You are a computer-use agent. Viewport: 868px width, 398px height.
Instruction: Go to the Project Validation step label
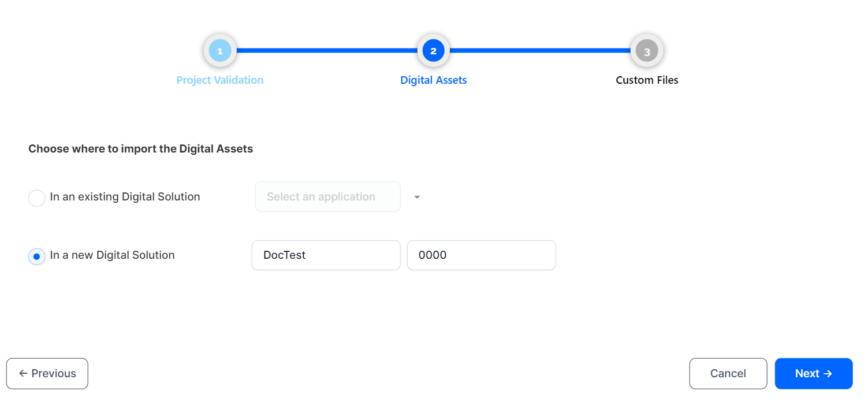coord(220,80)
